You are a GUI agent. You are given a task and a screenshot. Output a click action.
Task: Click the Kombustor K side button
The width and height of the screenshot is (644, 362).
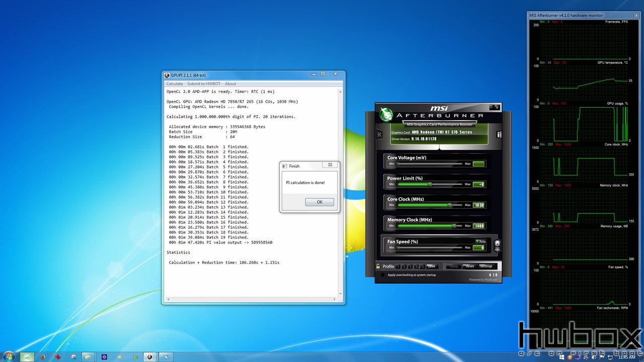coord(379,134)
